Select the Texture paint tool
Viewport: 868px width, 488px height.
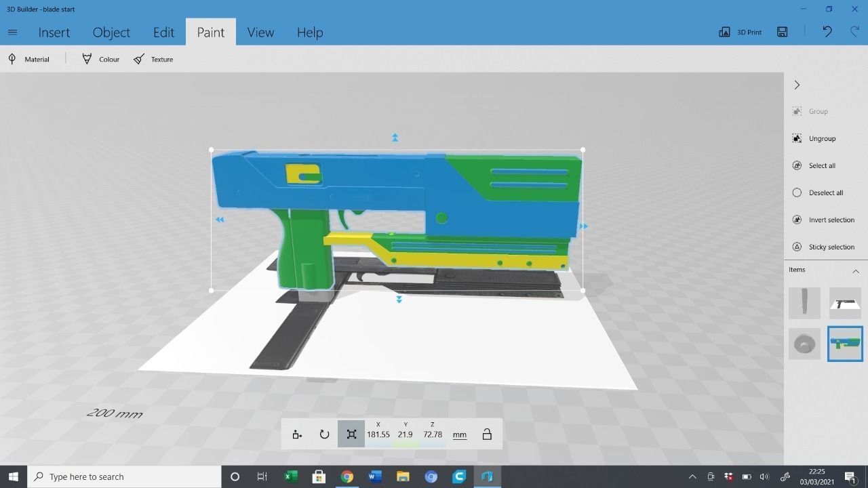point(154,59)
